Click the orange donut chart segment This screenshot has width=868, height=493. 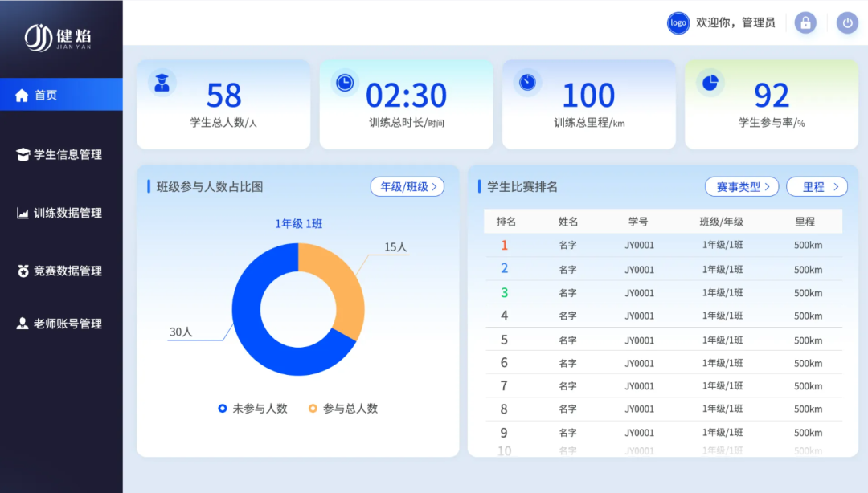point(345,287)
